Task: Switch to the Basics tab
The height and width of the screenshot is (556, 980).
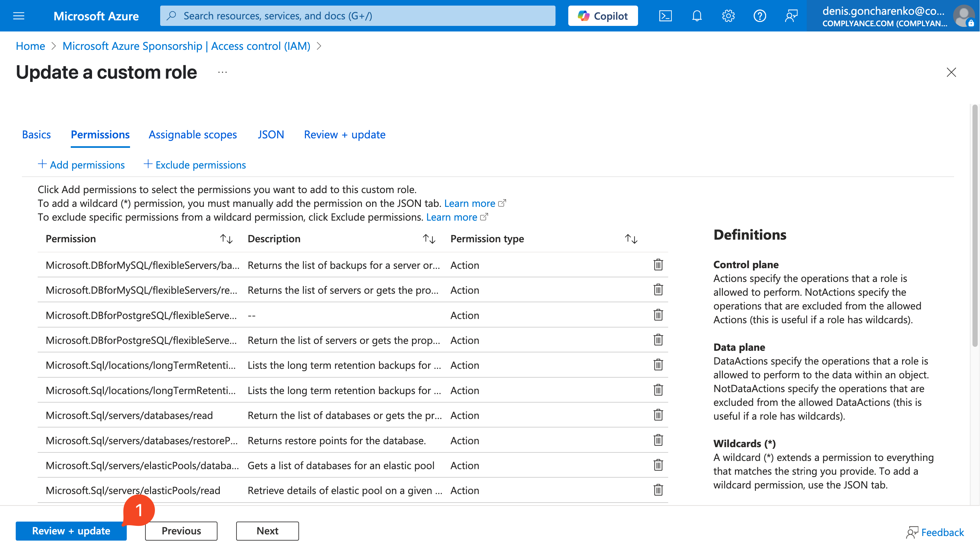Action: [36, 134]
